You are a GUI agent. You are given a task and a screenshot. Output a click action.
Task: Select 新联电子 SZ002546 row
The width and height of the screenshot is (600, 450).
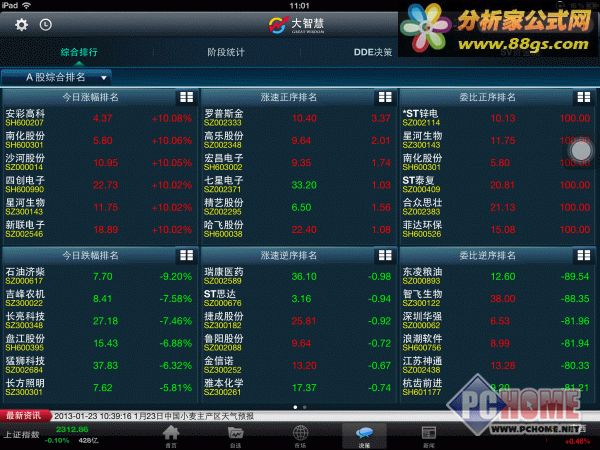(x=99, y=229)
